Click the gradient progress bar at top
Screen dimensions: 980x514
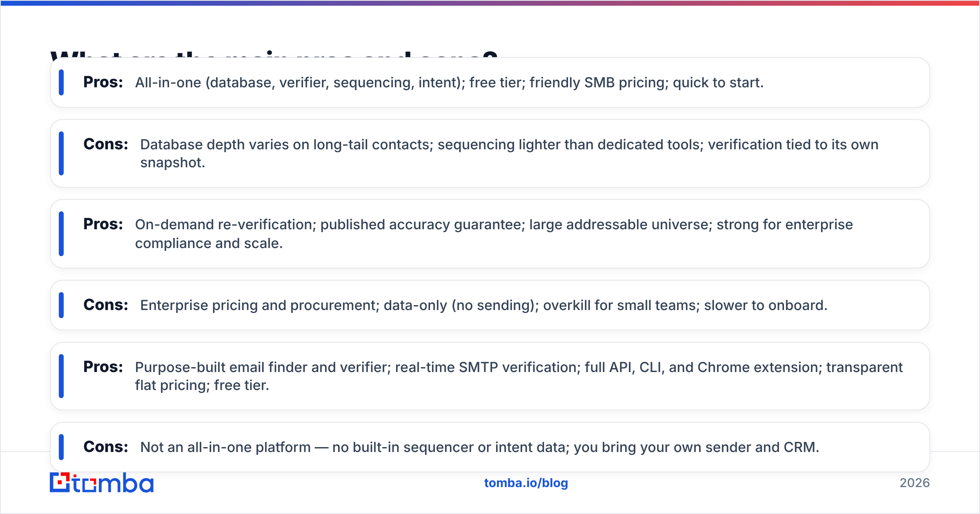click(x=490, y=3)
